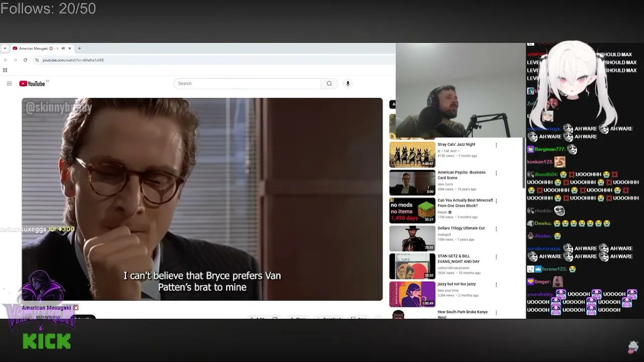Screen dimensions: 644x362
Task: Go back with the browser back arrow
Action: pyautogui.click(x=6, y=60)
